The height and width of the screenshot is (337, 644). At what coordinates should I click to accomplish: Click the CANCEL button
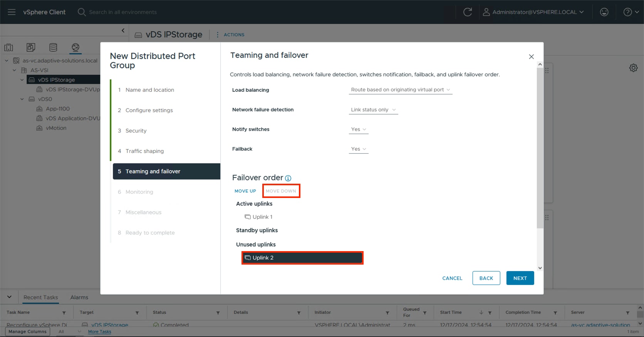pyautogui.click(x=452, y=278)
